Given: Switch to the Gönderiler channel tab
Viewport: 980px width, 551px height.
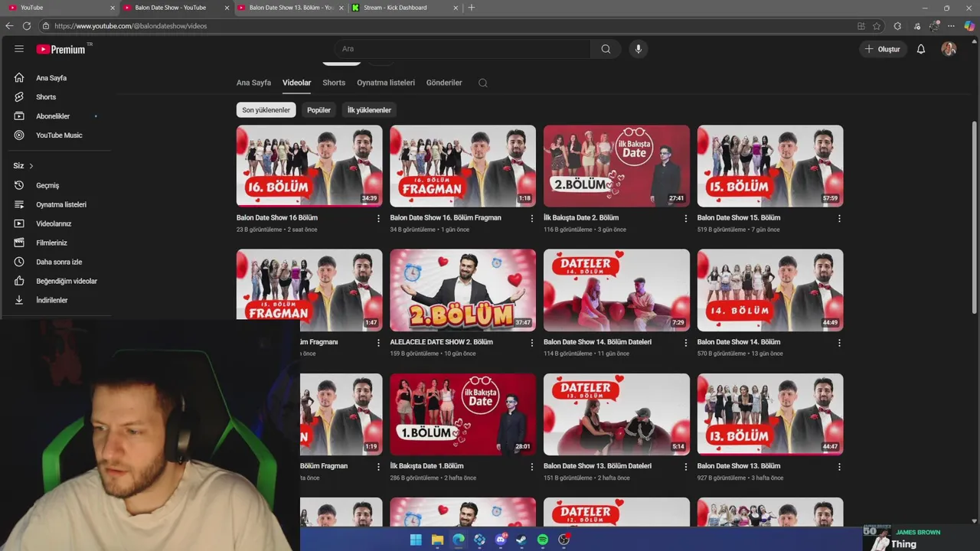Looking at the screenshot, I should pos(444,83).
